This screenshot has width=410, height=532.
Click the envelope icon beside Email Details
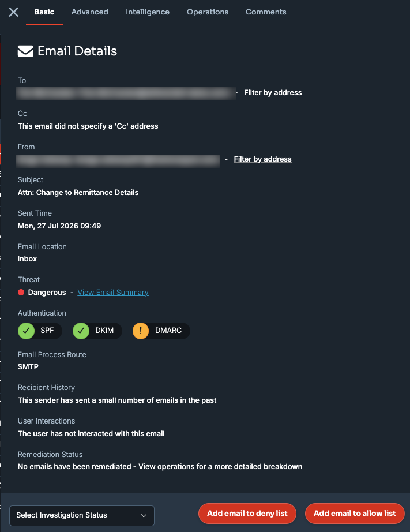pyautogui.click(x=25, y=51)
